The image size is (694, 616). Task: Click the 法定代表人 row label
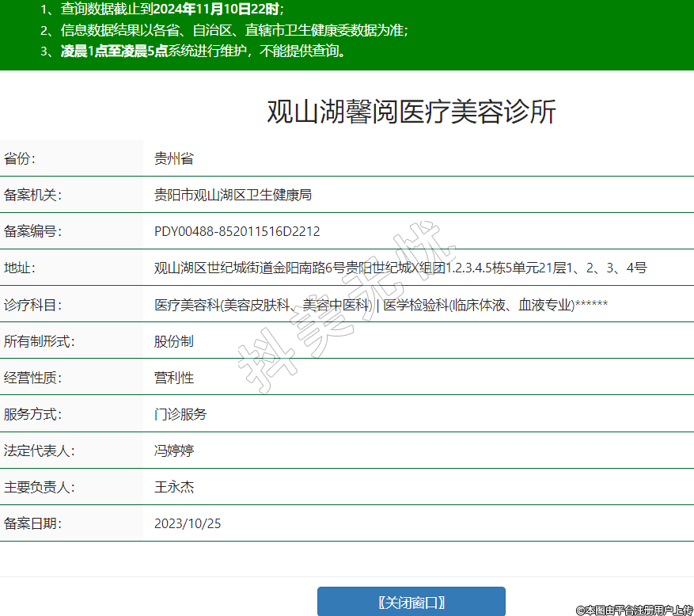point(40,451)
